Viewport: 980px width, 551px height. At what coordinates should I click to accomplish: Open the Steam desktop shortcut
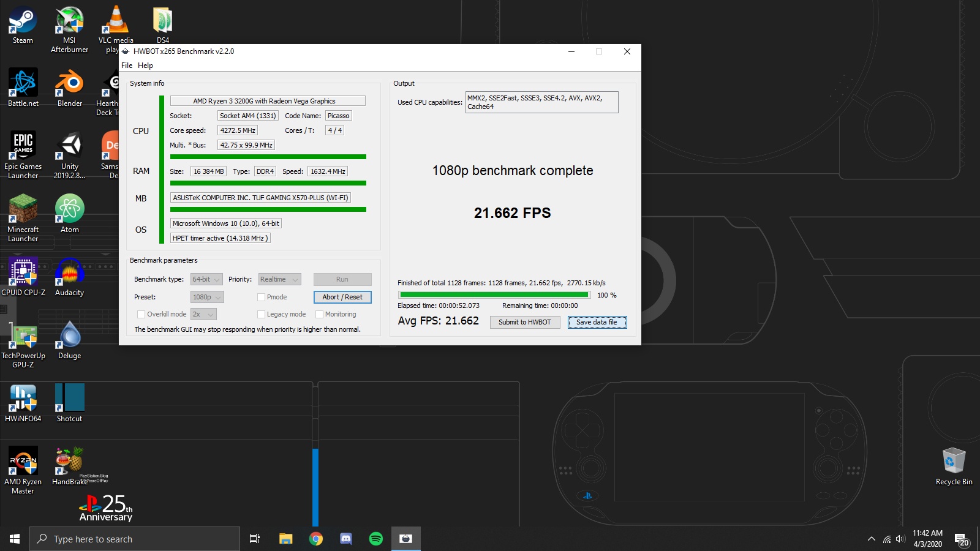click(23, 26)
